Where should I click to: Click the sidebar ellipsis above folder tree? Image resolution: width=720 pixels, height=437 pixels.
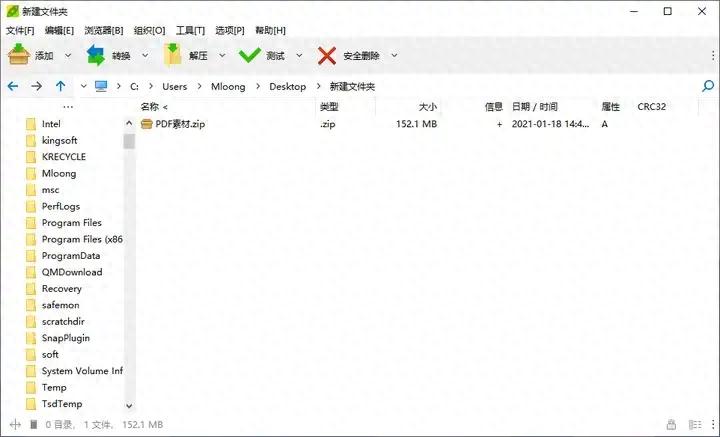[68, 107]
